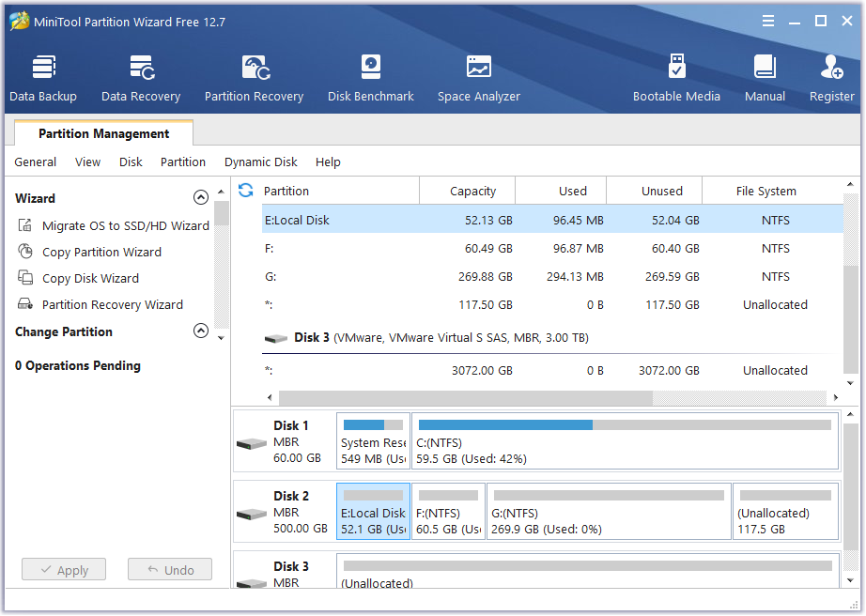Viewport: 866px width, 616px height.
Task: Open the Partition menu
Action: [x=183, y=162]
